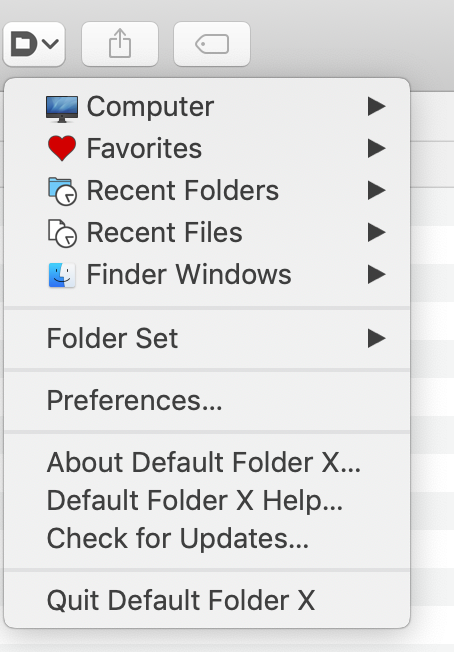Click the red heart Favorites icon
This screenshot has width=454, height=652.
[62, 148]
